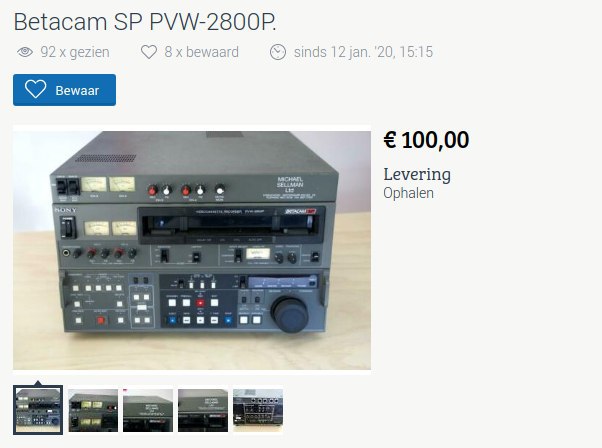Select the first thumbnail of front view
Viewport: 602px width, 448px height.
[38, 410]
